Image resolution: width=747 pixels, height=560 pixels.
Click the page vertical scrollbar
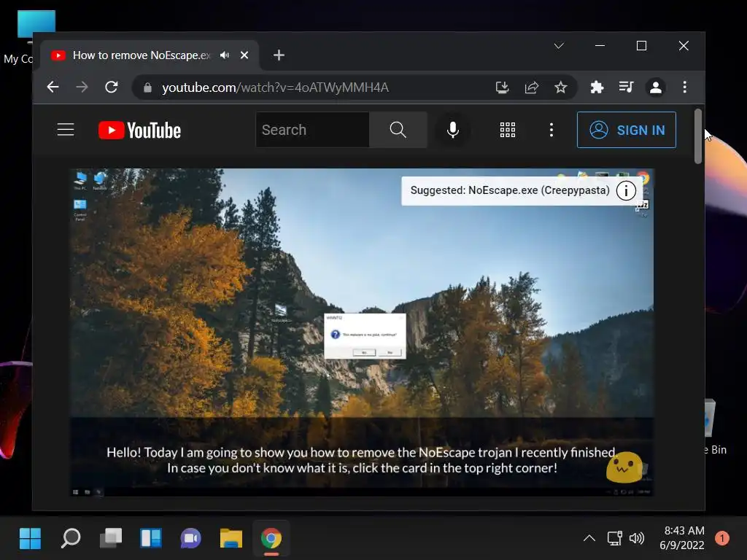tap(698, 136)
